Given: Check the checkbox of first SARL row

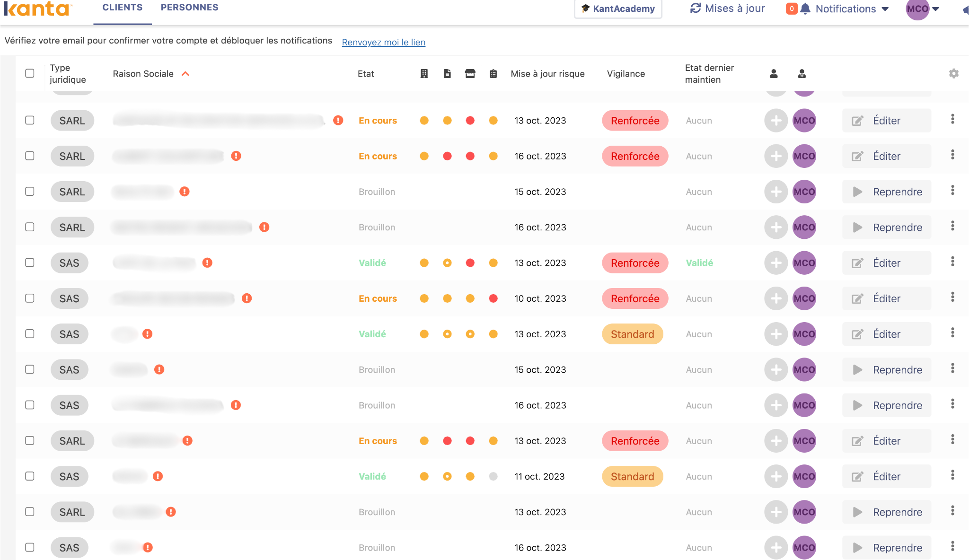Looking at the screenshot, I should pos(30,120).
